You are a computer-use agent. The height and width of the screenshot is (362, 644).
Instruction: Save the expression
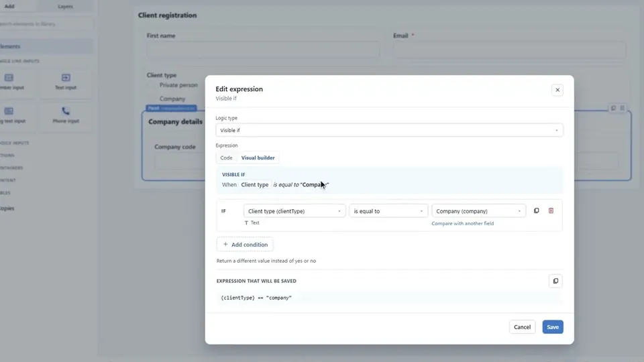coord(552,326)
